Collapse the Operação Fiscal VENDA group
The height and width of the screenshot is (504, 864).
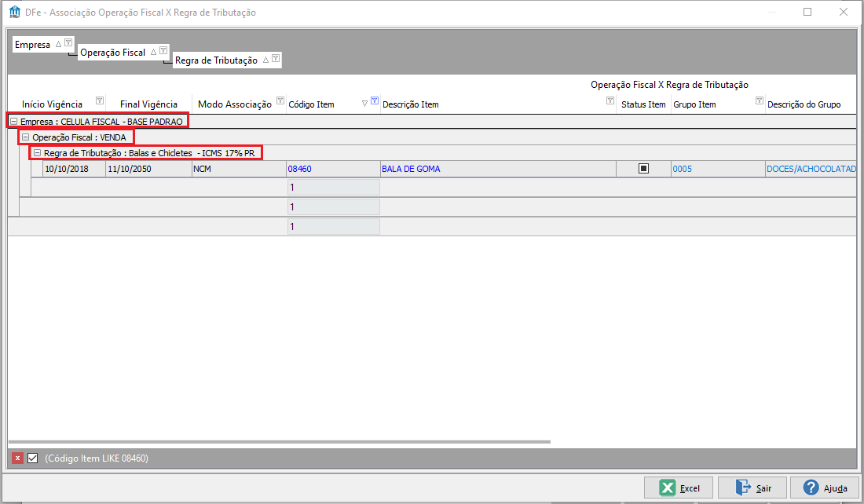pyautogui.click(x=25, y=137)
